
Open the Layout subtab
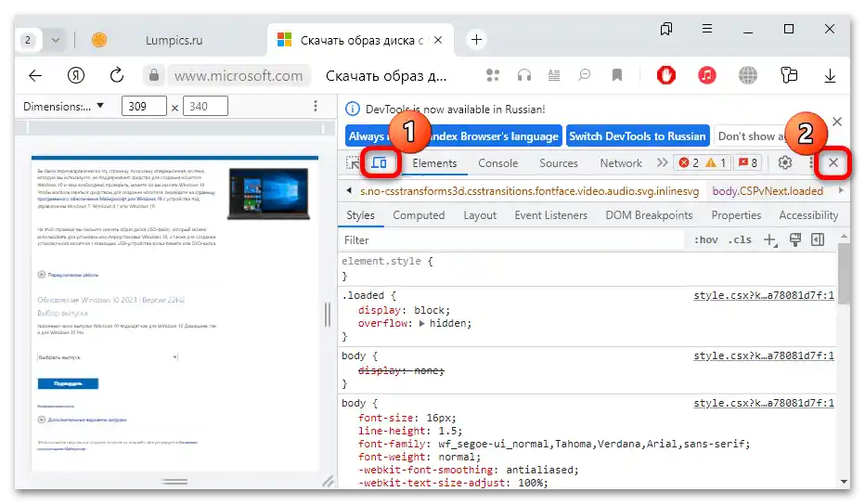tap(480, 215)
